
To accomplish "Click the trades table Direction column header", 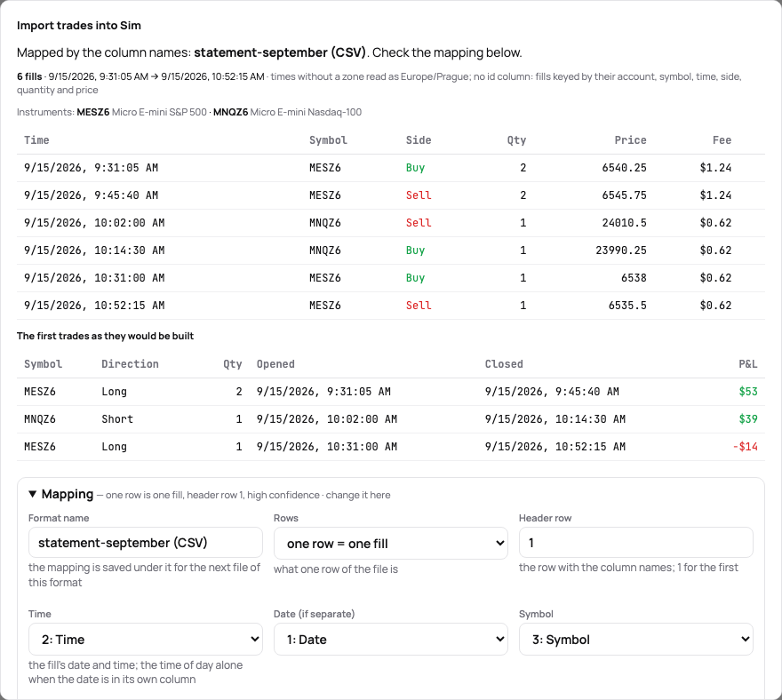I will (130, 364).
